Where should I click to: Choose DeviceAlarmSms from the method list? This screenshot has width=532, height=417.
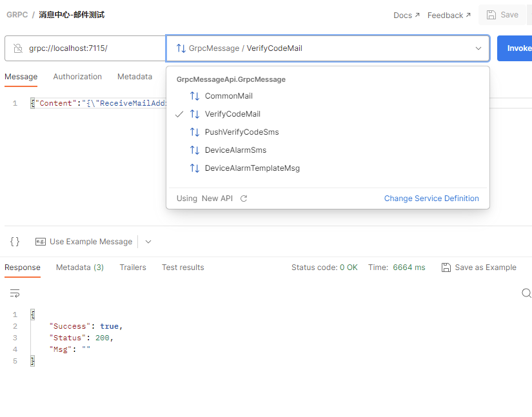point(235,150)
